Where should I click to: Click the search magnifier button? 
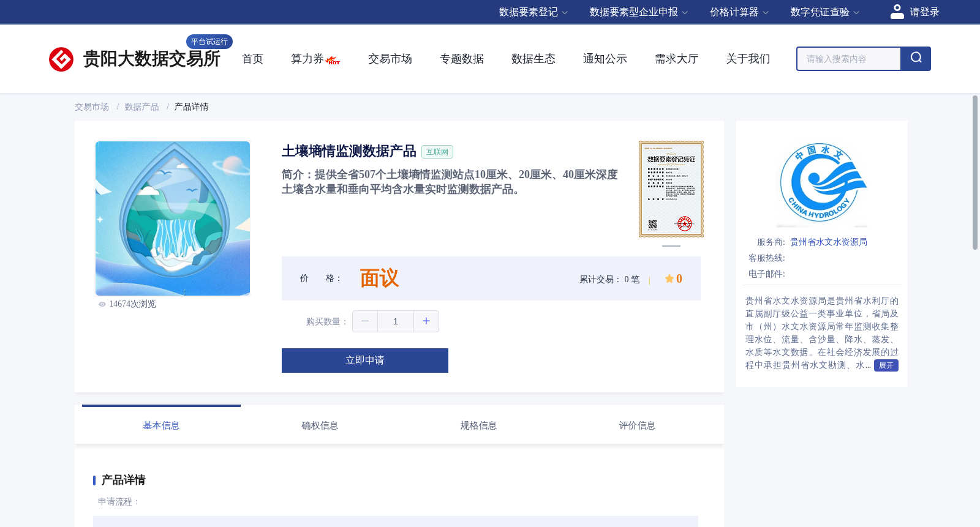(x=916, y=59)
